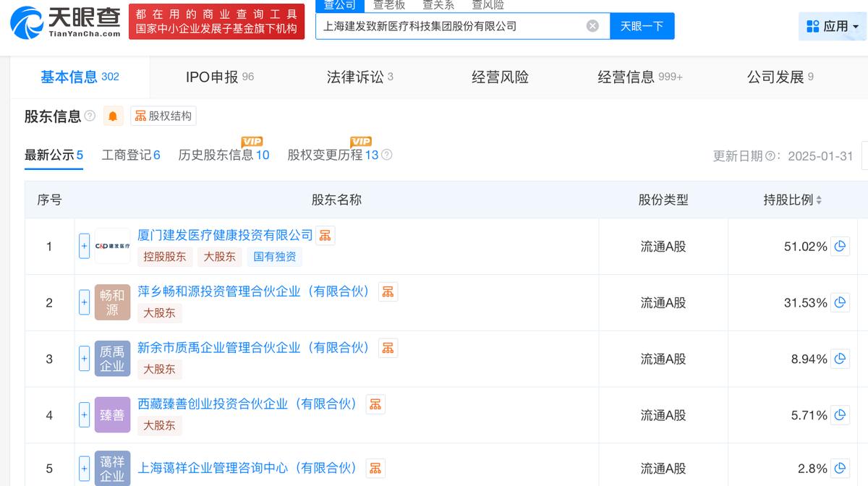This screenshot has width=868, height=486.
Task: Click the help question mark beside 股东信息
Action: point(90,116)
